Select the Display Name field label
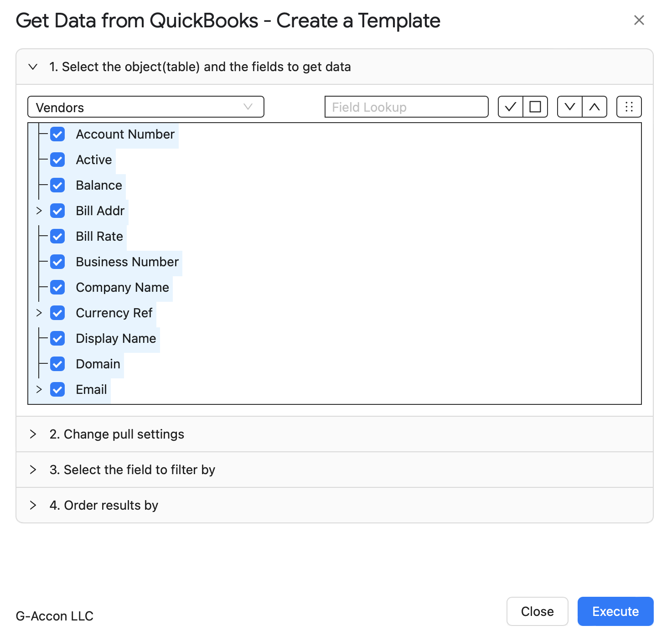This screenshot has height=641, width=672. [116, 338]
